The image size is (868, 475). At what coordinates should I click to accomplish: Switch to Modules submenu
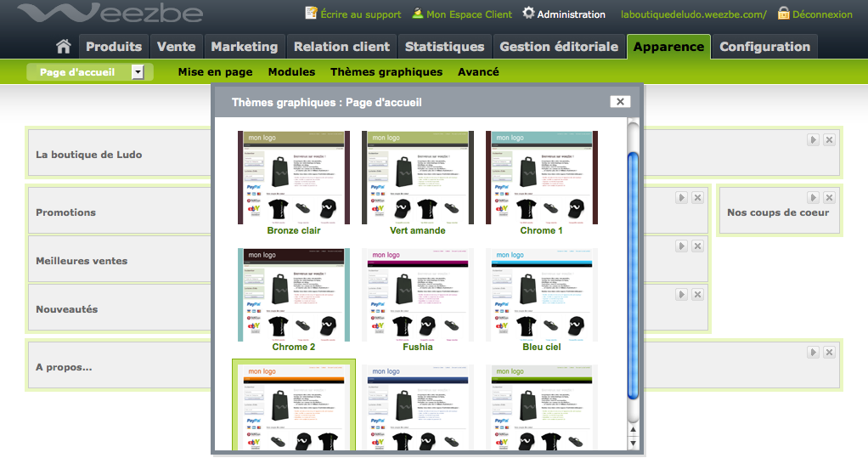(x=291, y=72)
